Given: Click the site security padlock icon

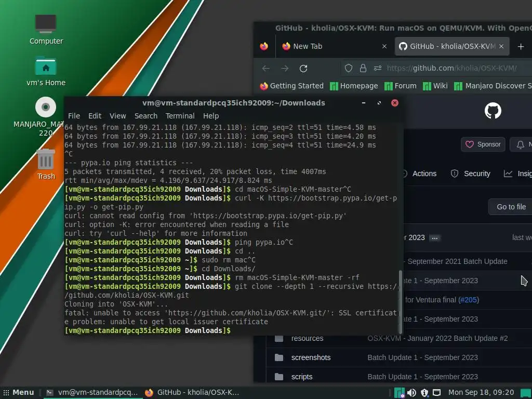Looking at the screenshot, I should (363, 68).
